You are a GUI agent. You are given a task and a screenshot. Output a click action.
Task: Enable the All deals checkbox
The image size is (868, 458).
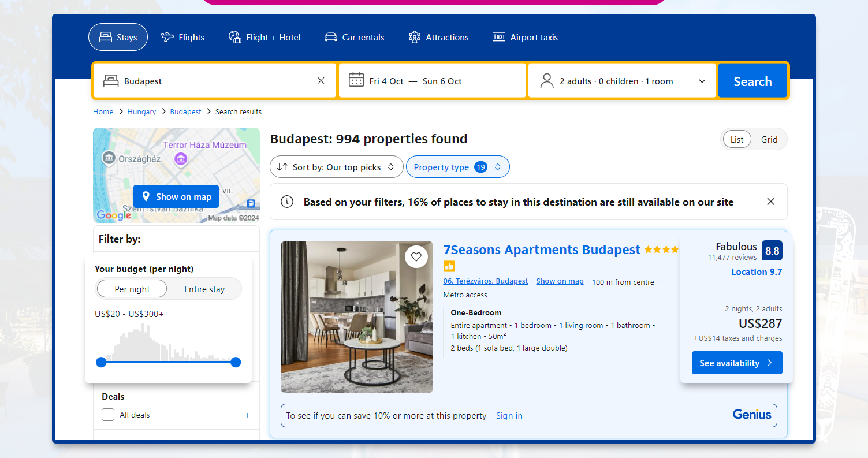pos(108,415)
